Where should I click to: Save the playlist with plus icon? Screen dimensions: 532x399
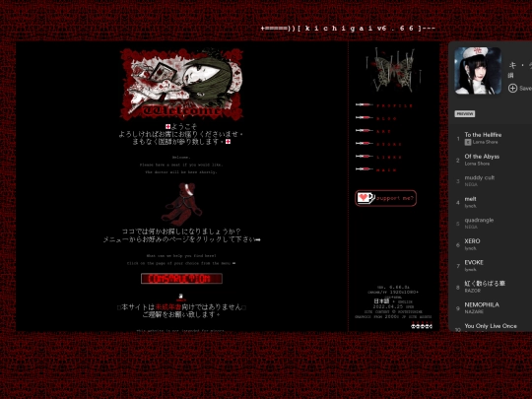click(512, 89)
